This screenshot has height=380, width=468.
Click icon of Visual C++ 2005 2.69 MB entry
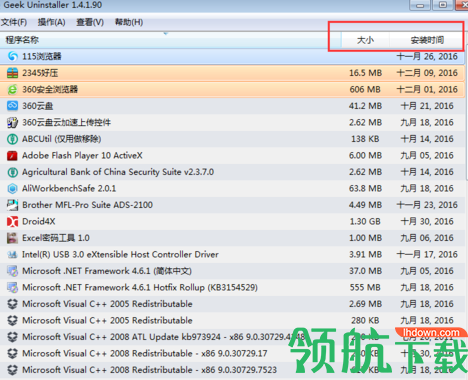point(12,304)
